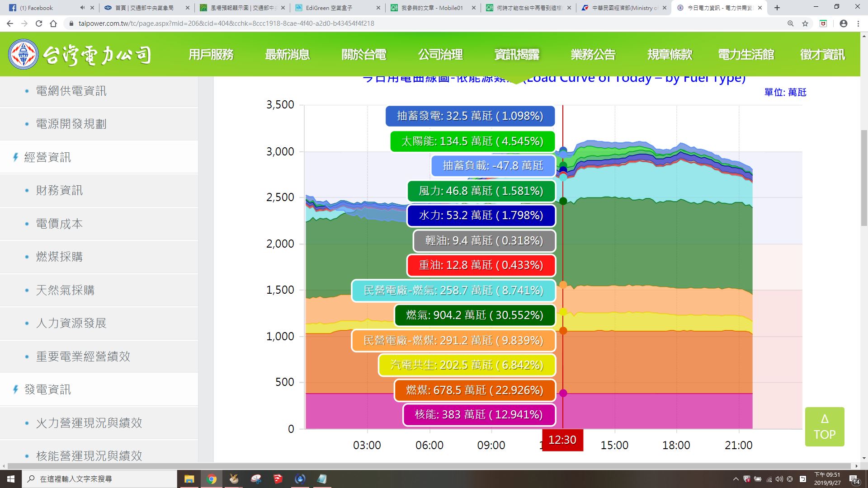The height and width of the screenshot is (488, 868).
Task: Open 人力資源發展 in the sidebar
Action: (99, 323)
